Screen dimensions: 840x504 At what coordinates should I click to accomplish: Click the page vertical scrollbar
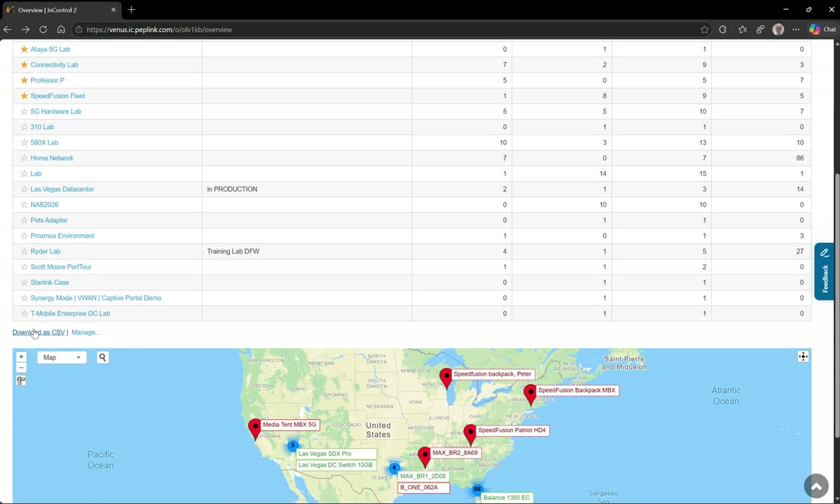point(837,241)
